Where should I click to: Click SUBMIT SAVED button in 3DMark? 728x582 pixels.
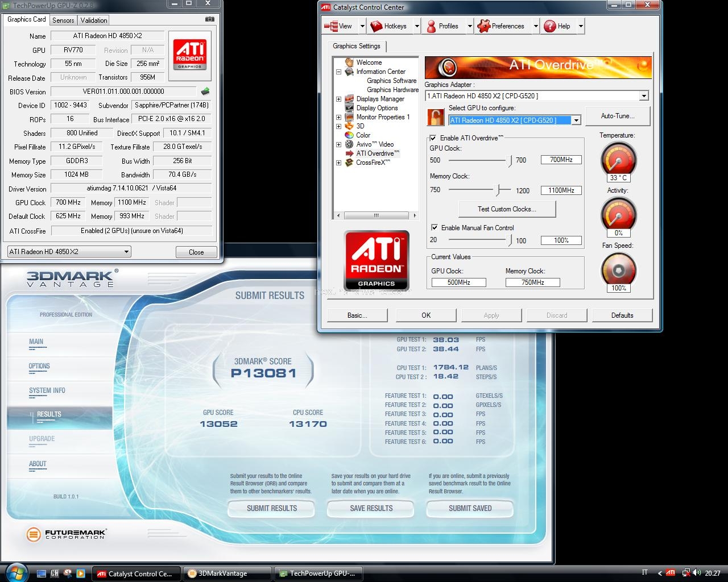470,508
